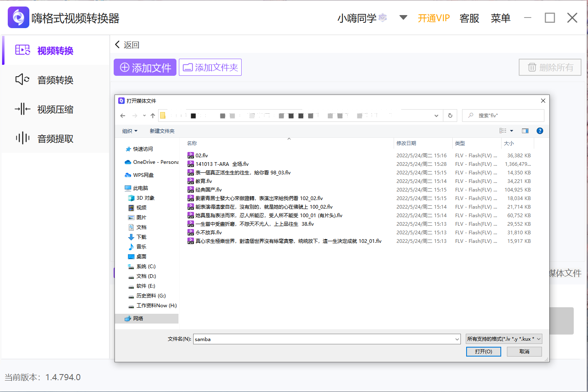Open the 3D 对象 folder

coord(141,198)
